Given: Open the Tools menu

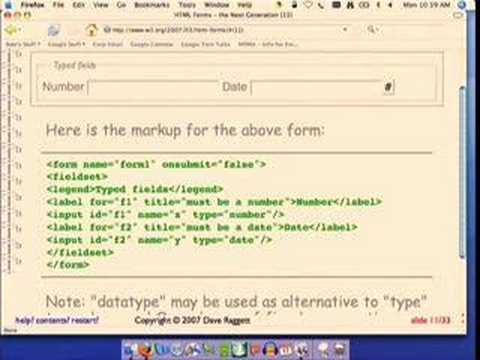Looking at the screenshot, I should click(x=187, y=5).
